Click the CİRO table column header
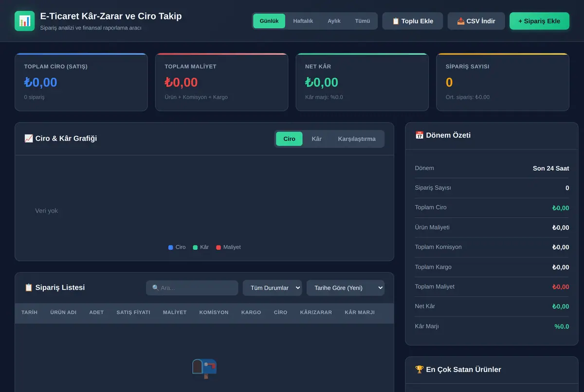Screen dimensions: 584x392 click(280, 312)
